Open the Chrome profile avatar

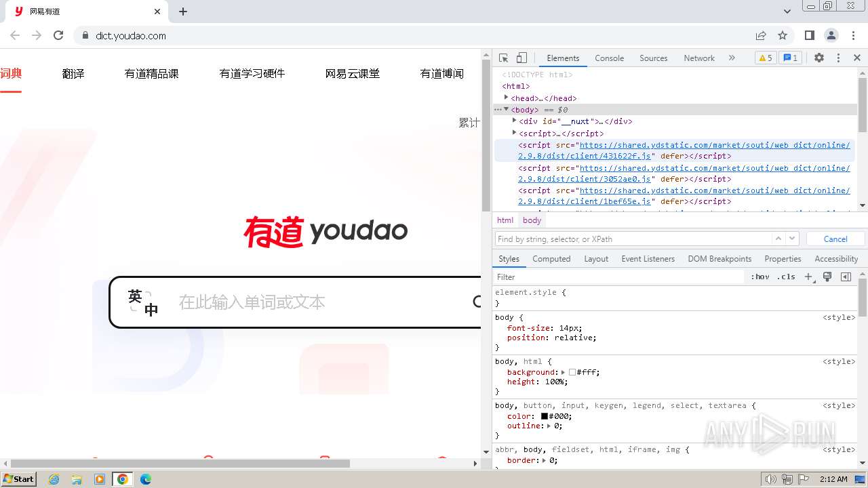(831, 35)
